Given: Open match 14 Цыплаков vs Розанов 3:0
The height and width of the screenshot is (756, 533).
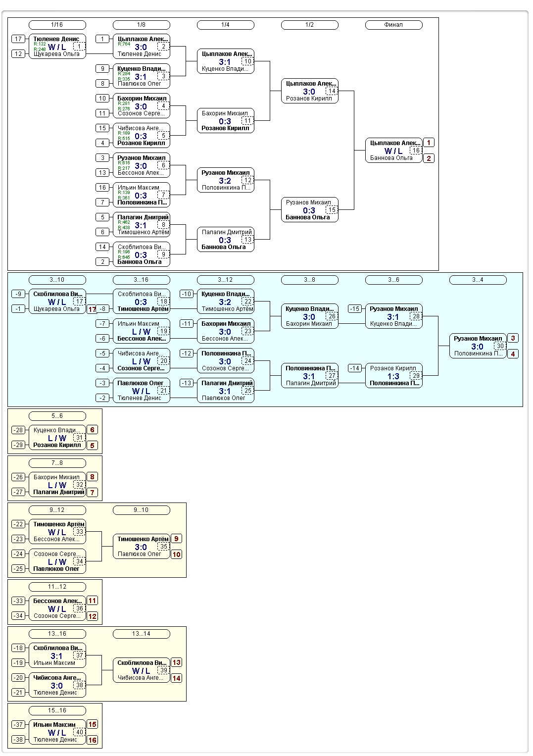Looking at the screenshot, I should 310,91.
